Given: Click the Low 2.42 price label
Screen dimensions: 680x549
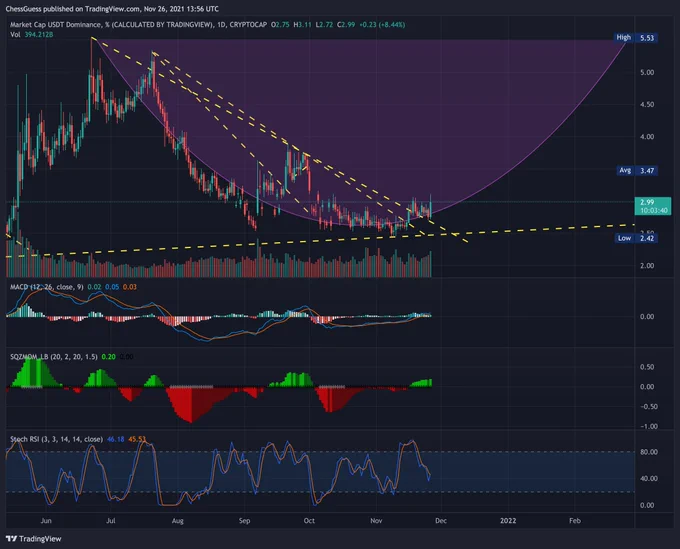Looking at the screenshot, I should tap(637, 238).
